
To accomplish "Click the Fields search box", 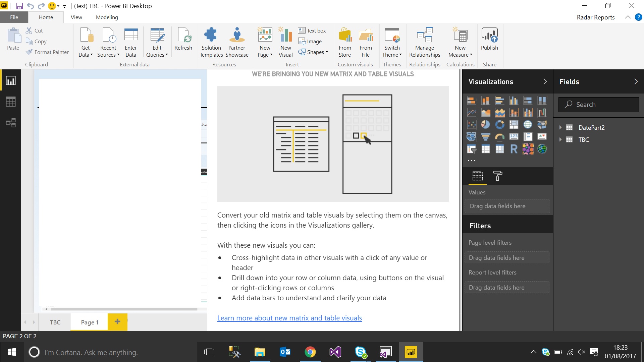I will [599, 105].
